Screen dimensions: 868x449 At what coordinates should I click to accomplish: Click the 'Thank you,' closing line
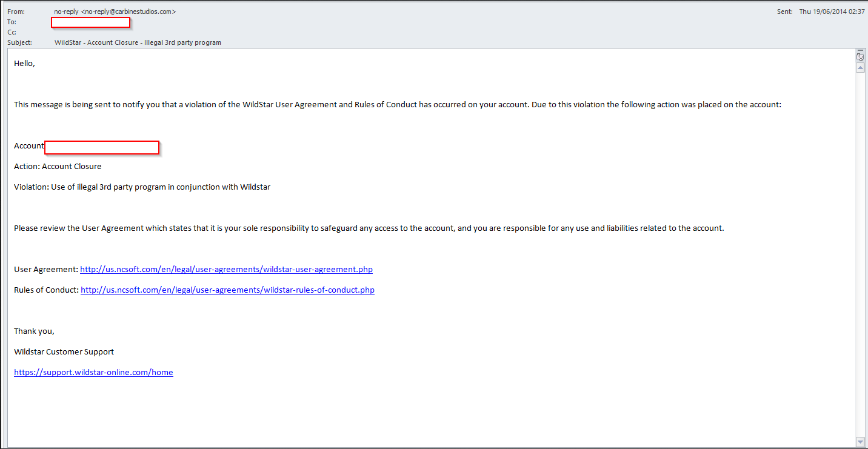[x=34, y=331]
